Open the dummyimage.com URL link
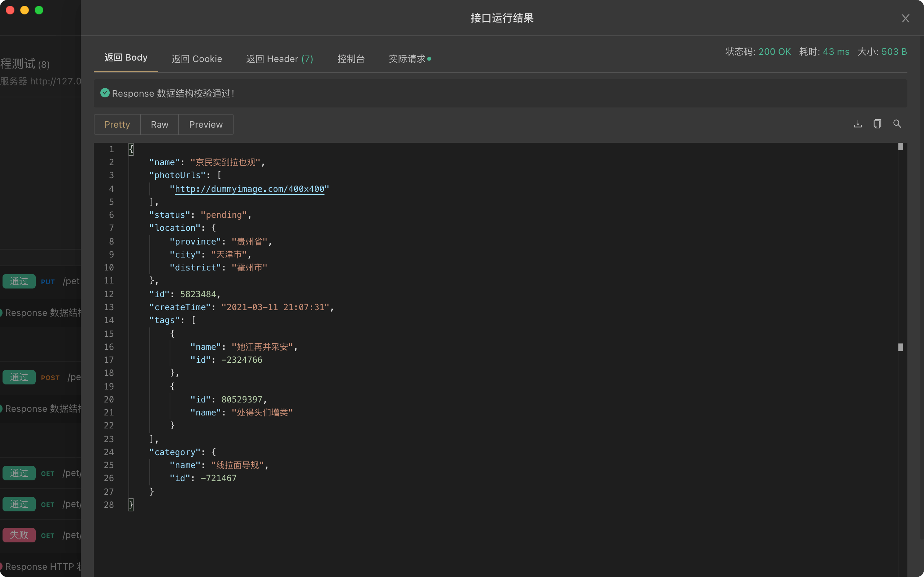Screen dimensions: 924x577 point(249,189)
